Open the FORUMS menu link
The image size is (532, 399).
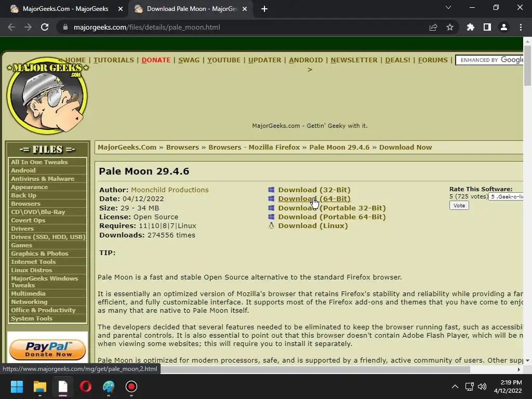(433, 60)
